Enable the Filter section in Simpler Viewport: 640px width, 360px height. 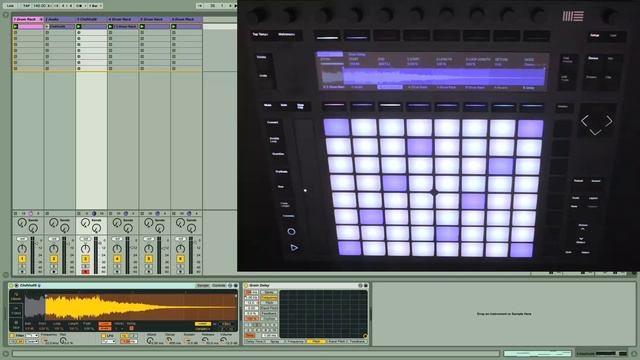click(x=12, y=336)
